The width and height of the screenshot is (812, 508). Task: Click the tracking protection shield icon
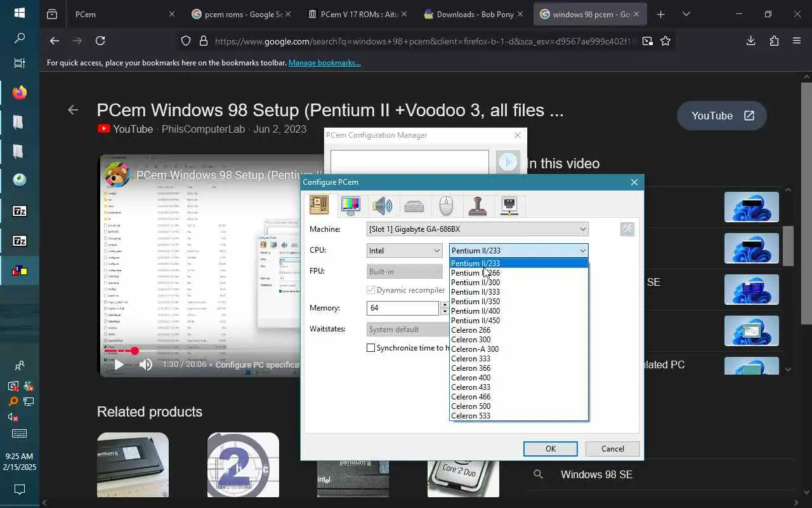click(186, 41)
